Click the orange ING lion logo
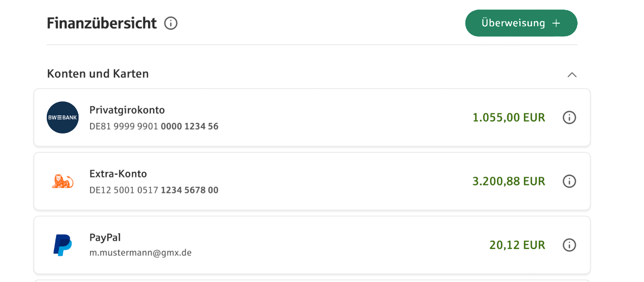The image size is (644, 282). 62,181
